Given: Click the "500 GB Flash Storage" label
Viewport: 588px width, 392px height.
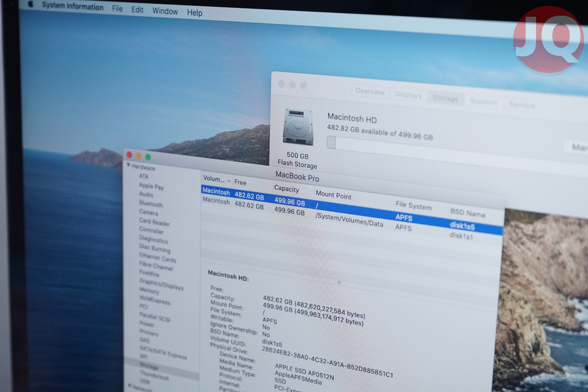Looking at the screenshot, I should [297, 161].
